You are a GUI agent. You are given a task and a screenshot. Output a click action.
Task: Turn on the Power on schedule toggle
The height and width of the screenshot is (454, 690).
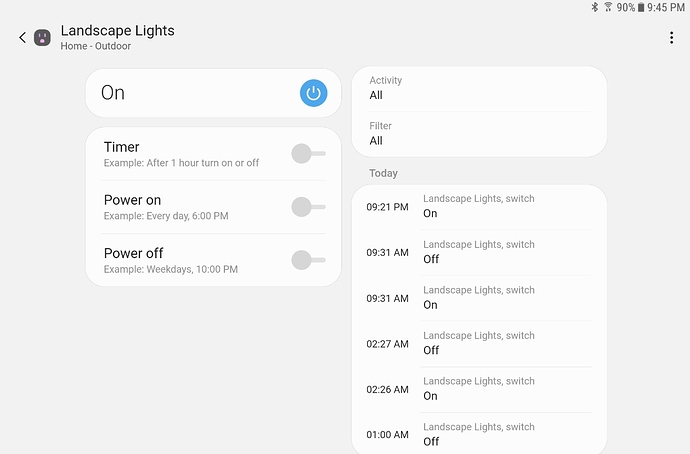[308, 207]
